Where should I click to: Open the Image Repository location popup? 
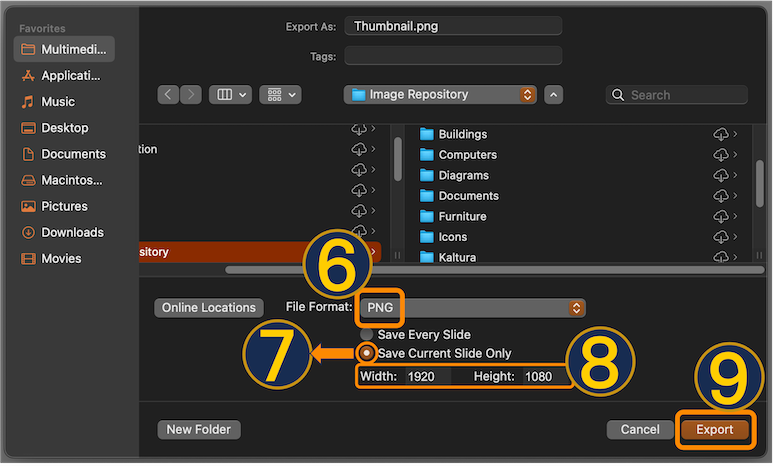tap(440, 95)
